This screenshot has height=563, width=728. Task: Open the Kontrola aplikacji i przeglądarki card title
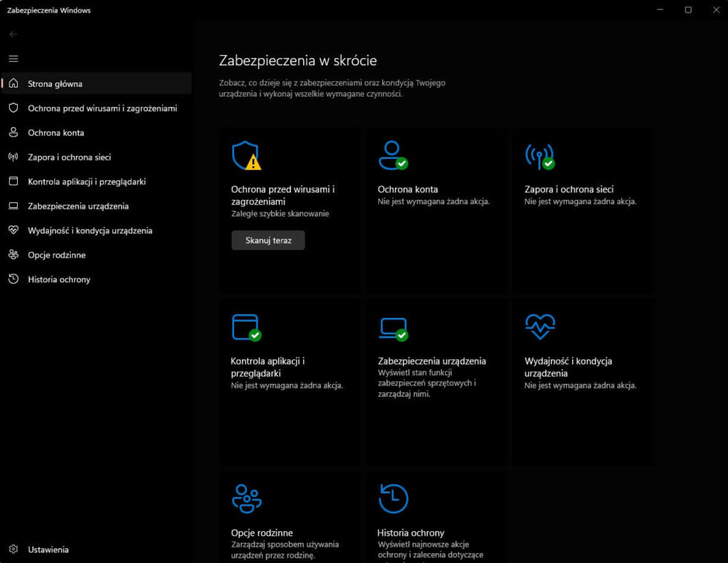[268, 367]
